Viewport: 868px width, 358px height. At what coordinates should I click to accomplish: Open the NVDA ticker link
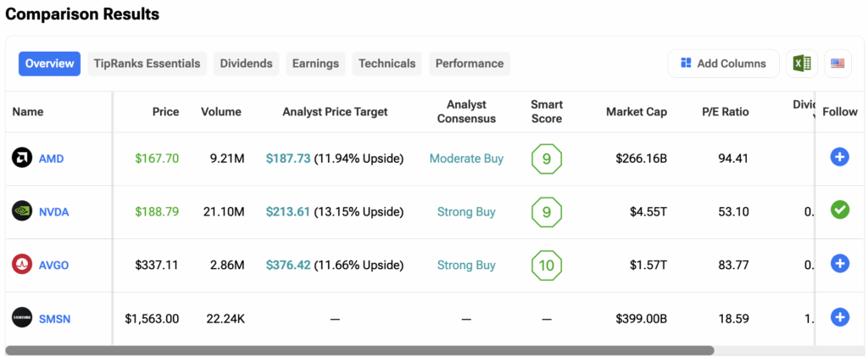tap(53, 212)
